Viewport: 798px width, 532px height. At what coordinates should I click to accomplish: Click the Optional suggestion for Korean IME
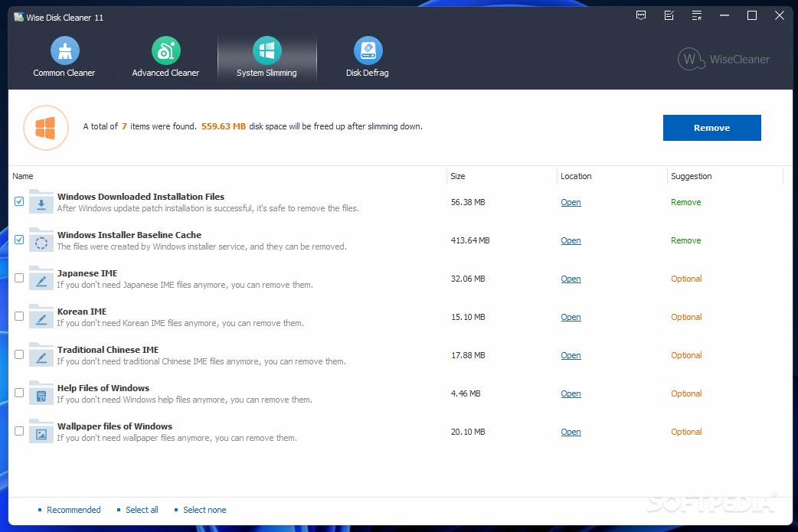click(x=686, y=317)
